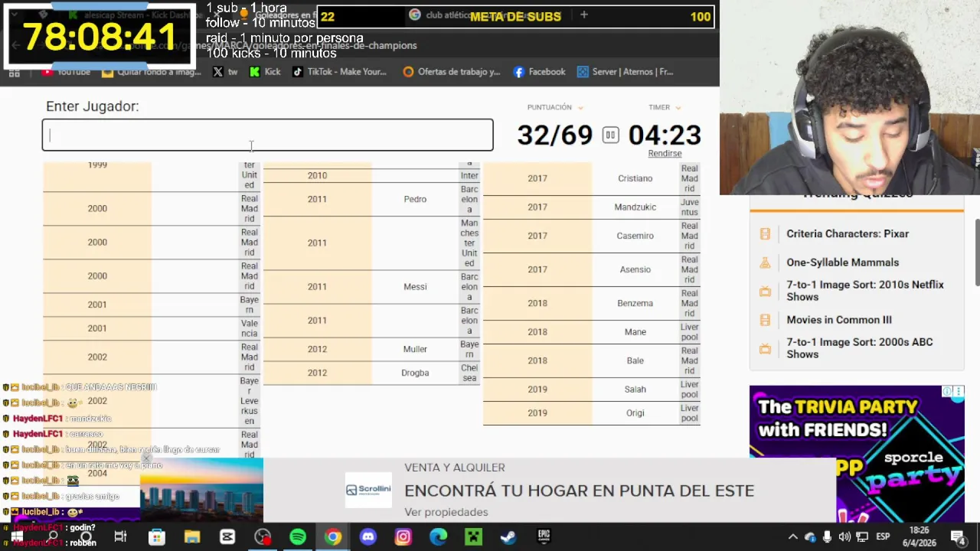
Task: Click the Trivia Party with Friends ad
Action: click(857, 453)
